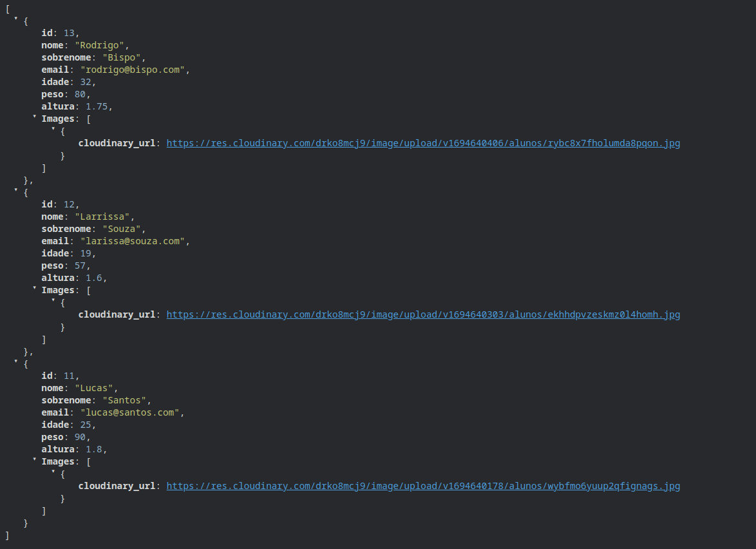Click the sobrenome value "Souza"
Viewport: 756px width, 549px height.
124,229
